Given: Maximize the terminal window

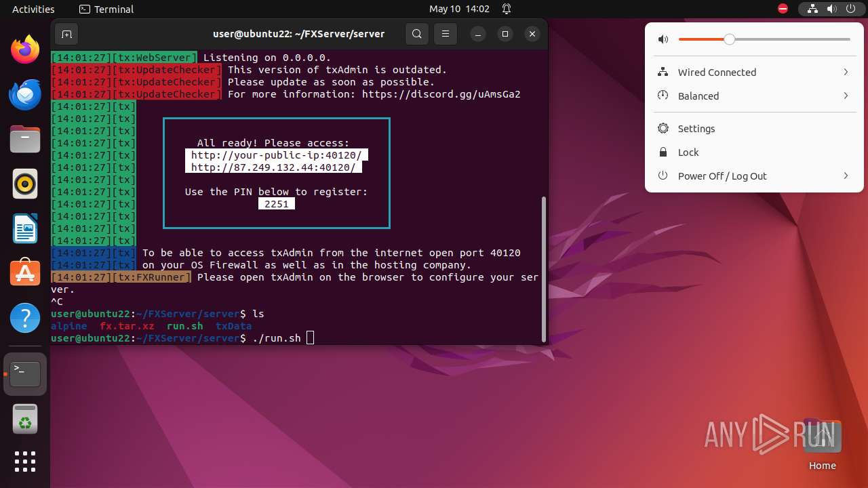Looking at the screenshot, I should (505, 34).
